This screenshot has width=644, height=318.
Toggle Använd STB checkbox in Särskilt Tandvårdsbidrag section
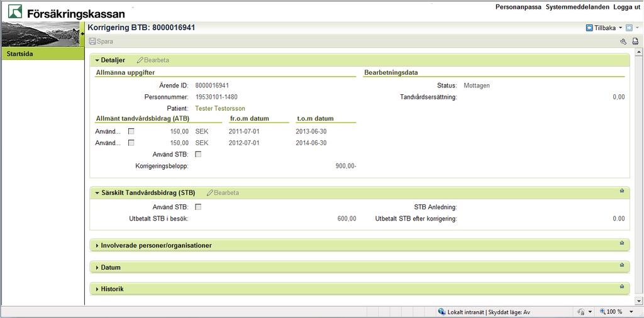198,207
